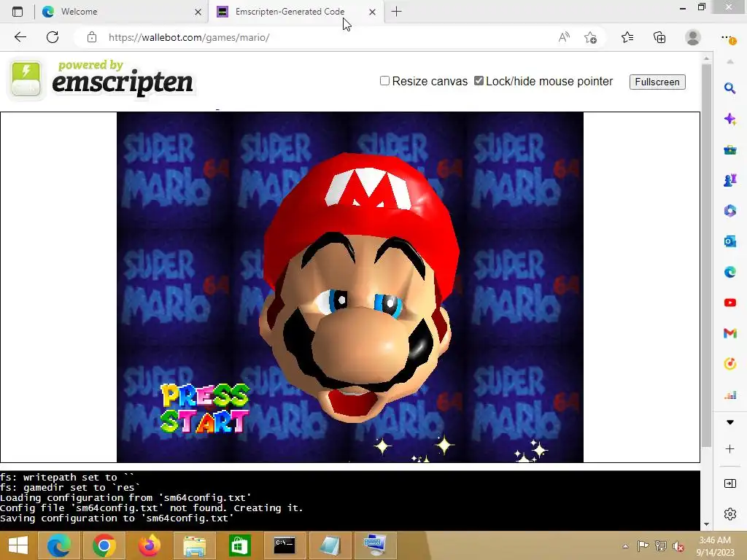Viewport: 747px width, 560px height.
Task: Minimize the Edge browser window
Action: coord(683,7)
